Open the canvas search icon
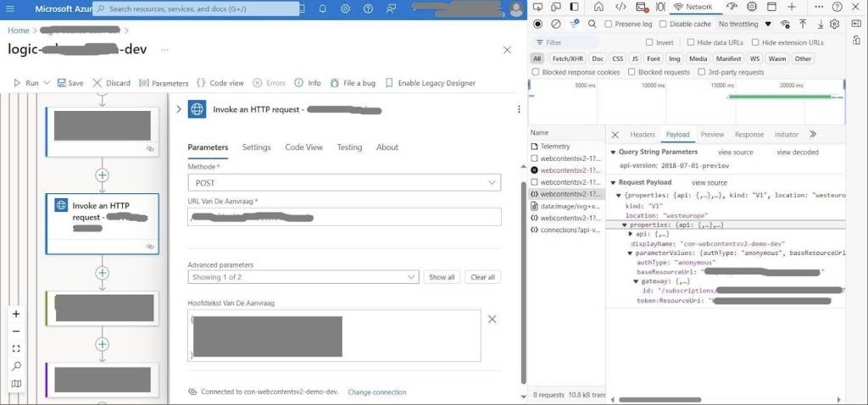868x405 pixels. click(16, 366)
